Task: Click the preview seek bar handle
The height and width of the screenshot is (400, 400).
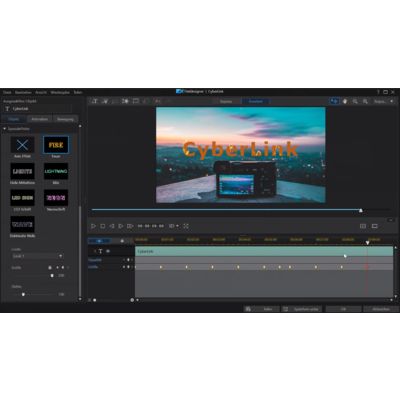Action: click(x=361, y=210)
